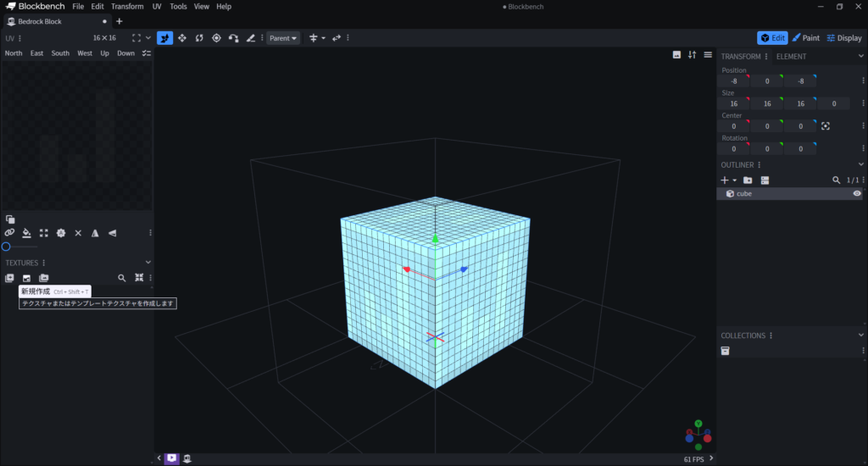Collapse the Collections panel chevron

861,336
